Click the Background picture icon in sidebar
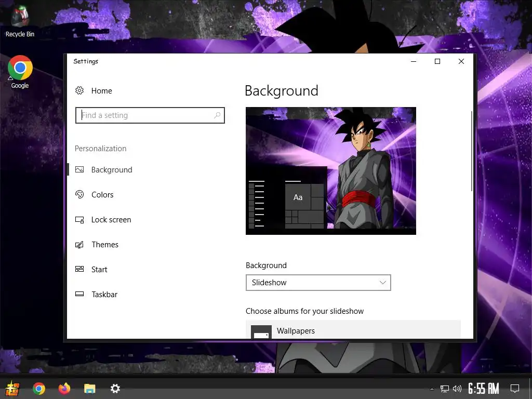The image size is (532, 399). [x=79, y=170]
